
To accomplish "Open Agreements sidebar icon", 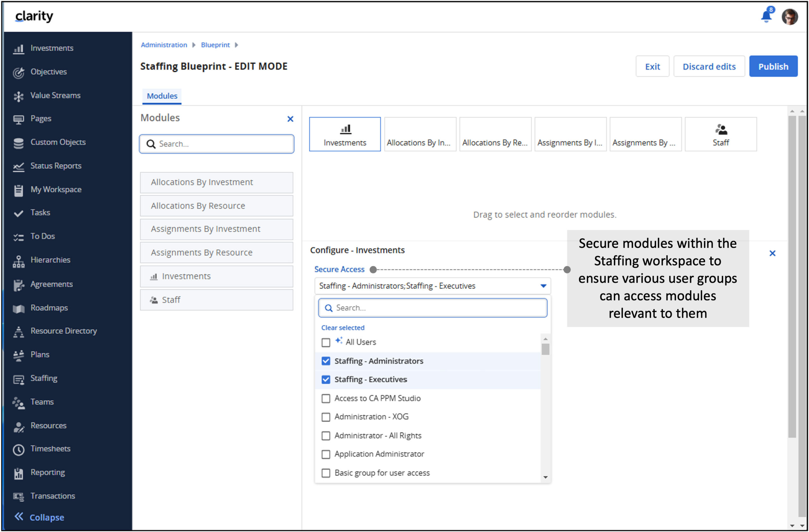I will (x=18, y=285).
